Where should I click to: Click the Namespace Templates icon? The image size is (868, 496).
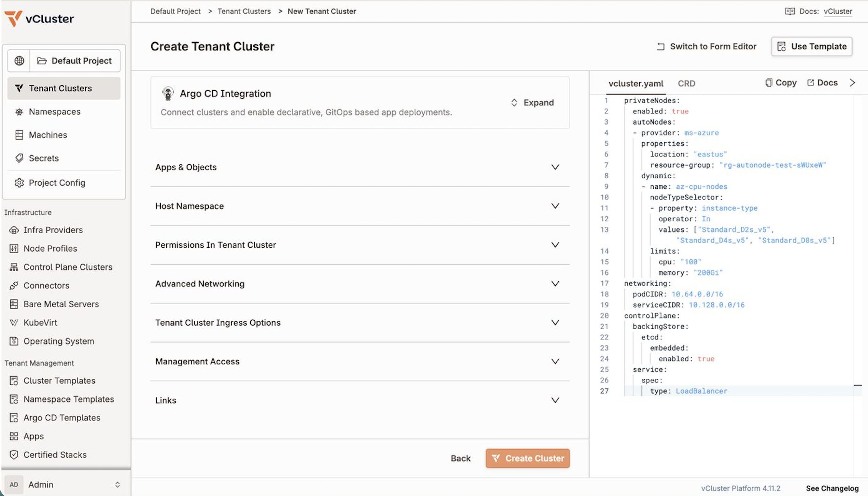pyautogui.click(x=14, y=399)
